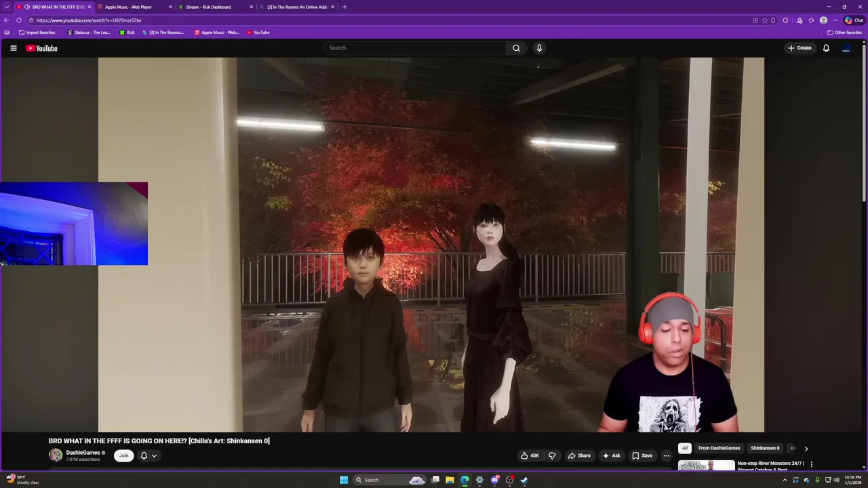This screenshot has height=488, width=868.
Task: Open DashieGames channel name link
Action: coord(83,453)
